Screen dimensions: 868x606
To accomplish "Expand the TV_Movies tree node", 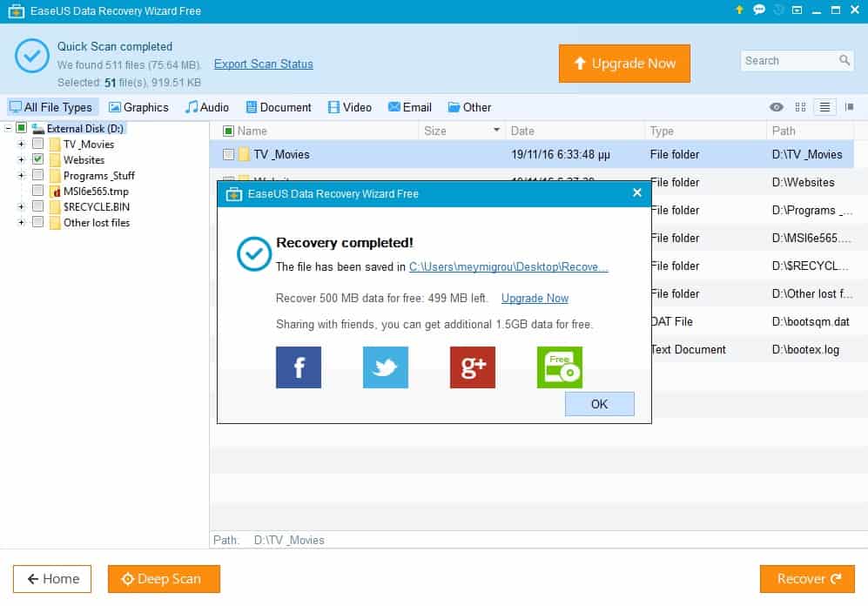I will (x=21, y=144).
